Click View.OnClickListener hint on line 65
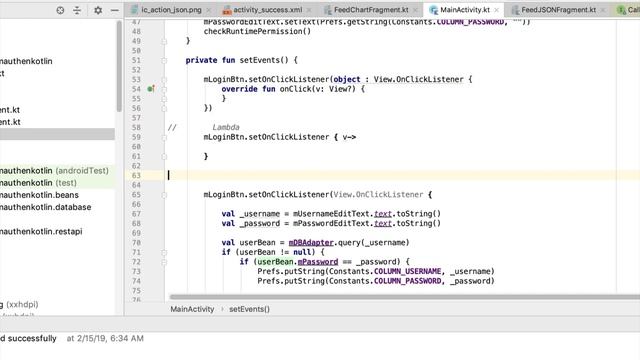The height and width of the screenshot is (360, 640). point(378,195)
